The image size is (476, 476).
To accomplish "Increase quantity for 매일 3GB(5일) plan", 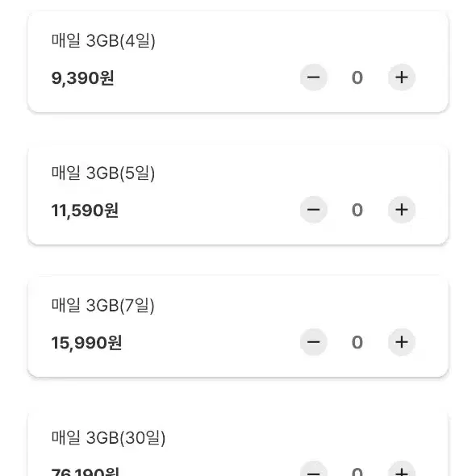I will tap(401, 210).
